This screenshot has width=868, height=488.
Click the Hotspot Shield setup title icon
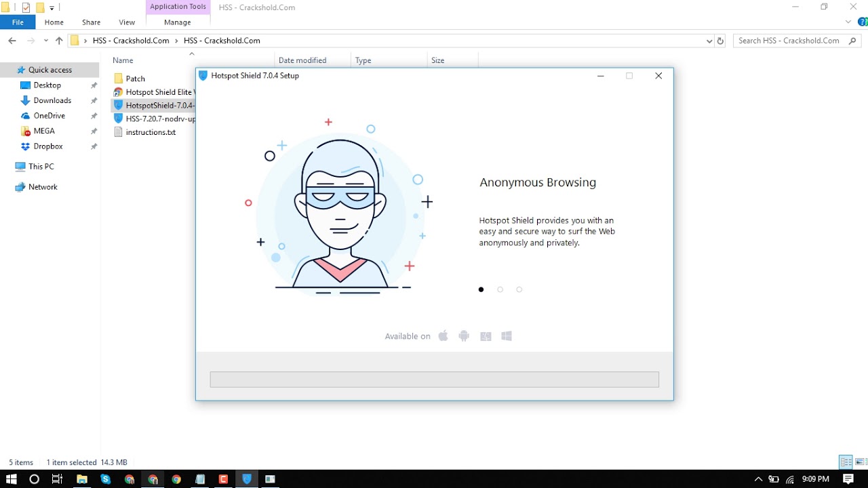203,76
